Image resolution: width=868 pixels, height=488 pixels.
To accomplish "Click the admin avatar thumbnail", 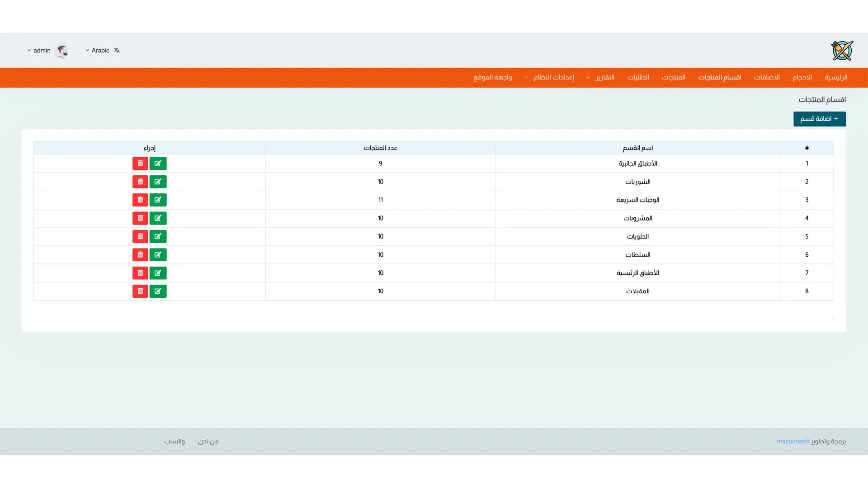I will pos(62,51).
